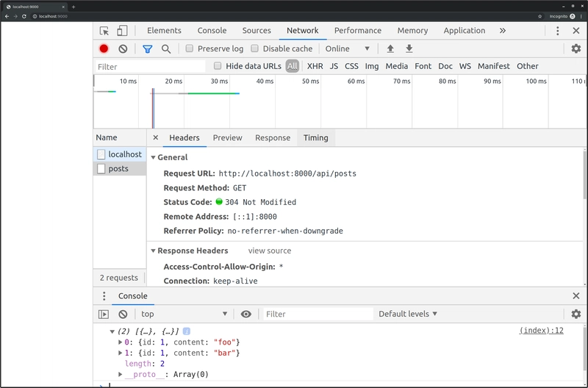
Task: Enable the Preserve log checkbox
Action: (x=190, y=48)
